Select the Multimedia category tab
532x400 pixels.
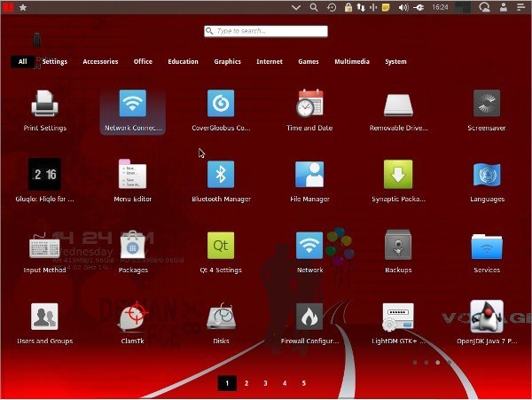tap(352, 62)
